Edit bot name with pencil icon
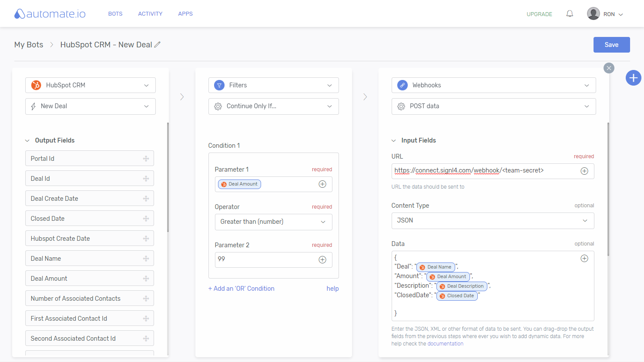Viewport: 644px width, 362px height. 158,44
